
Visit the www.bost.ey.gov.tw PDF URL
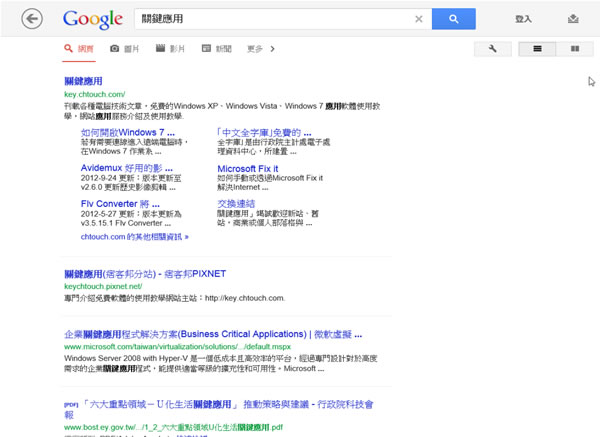point(173,427)
